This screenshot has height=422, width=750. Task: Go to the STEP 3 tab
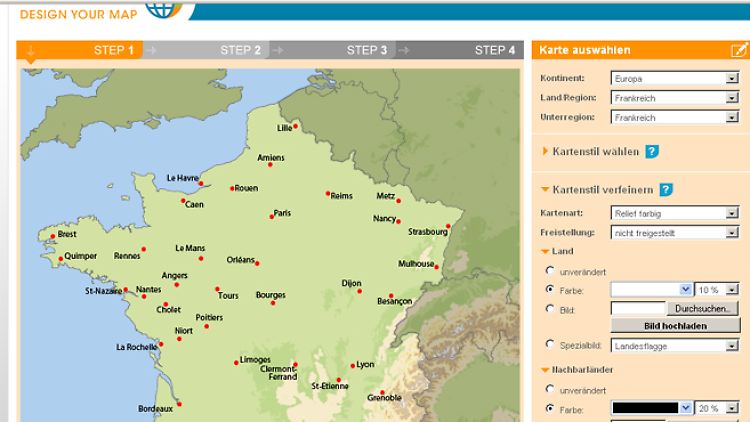(367, 50)
